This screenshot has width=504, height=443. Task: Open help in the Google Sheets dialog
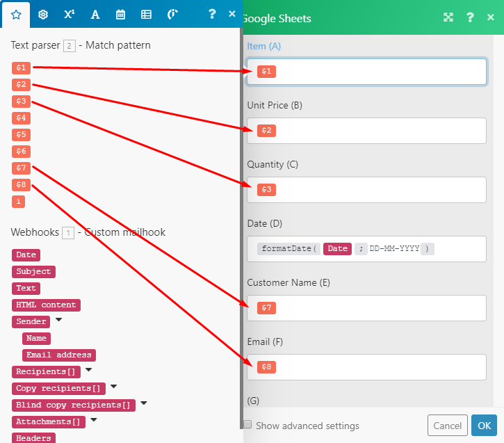click(470, 17)
